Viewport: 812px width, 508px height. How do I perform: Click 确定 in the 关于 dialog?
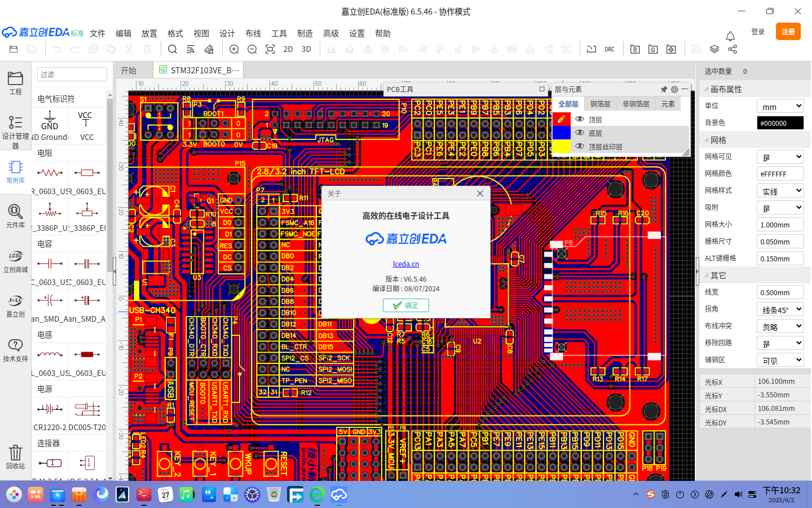pos(406,305)
